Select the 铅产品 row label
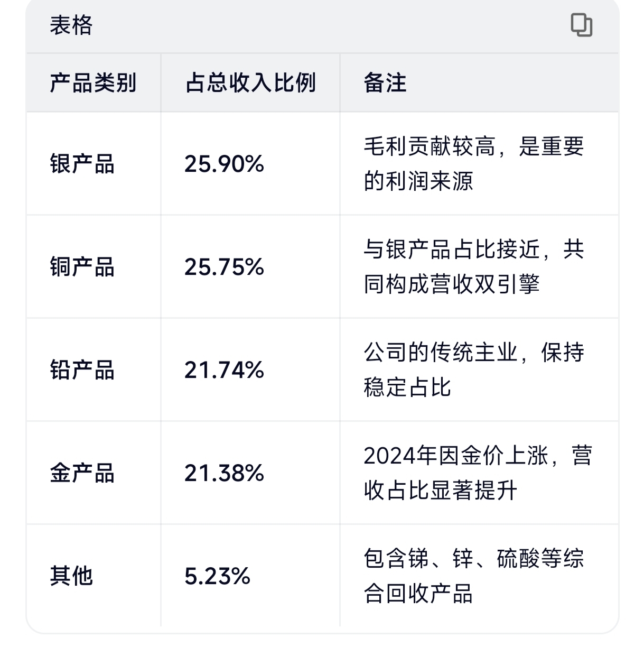 pos(82,370)
